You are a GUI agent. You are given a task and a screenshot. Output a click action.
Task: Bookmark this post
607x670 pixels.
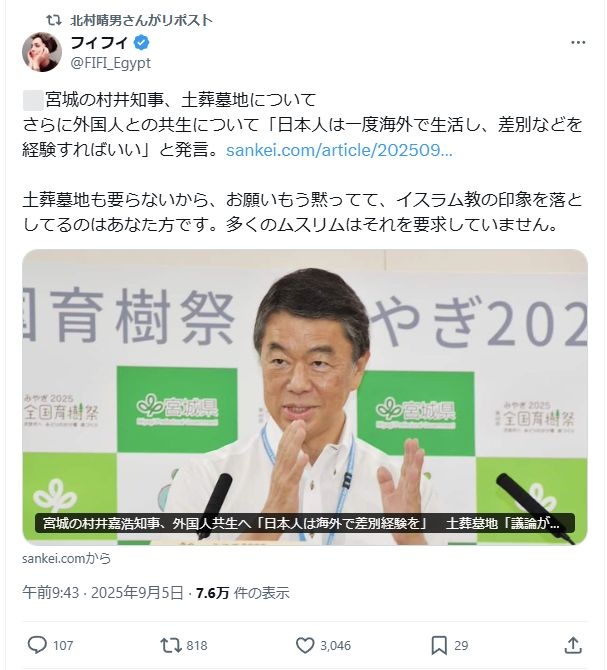439,645
